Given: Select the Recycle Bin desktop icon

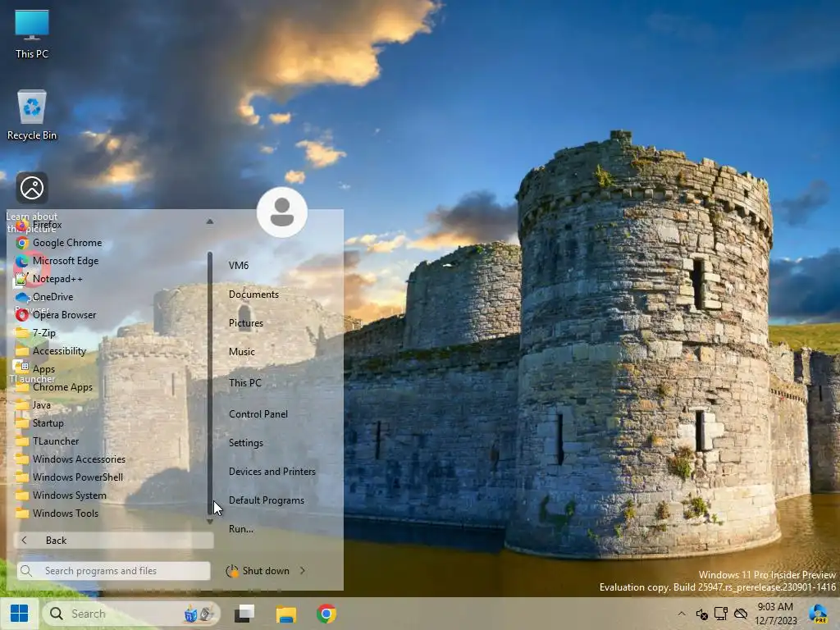Looking at the screenshot, I should (32, 115).
